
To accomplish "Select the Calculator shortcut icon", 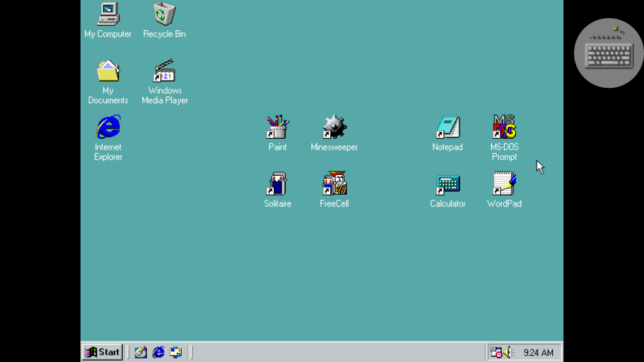I will point(447,184).
